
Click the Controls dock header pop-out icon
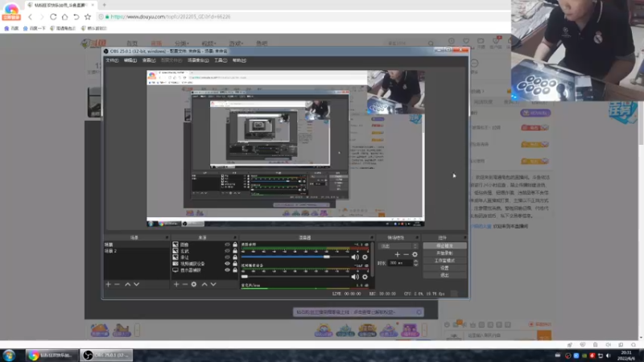pos(464,237)
